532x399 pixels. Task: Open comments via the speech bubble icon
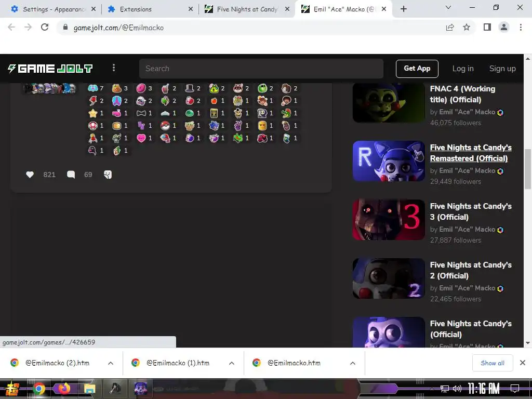point(71,175)
